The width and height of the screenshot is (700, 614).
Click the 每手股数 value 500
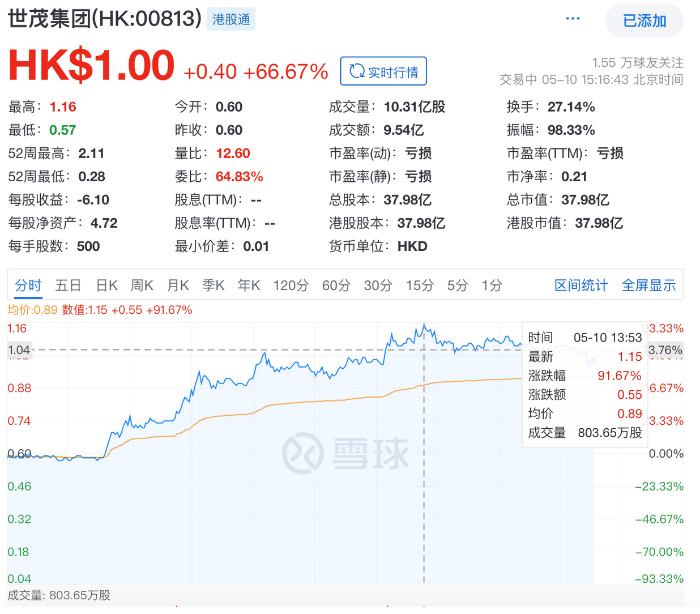pos(88,246)
